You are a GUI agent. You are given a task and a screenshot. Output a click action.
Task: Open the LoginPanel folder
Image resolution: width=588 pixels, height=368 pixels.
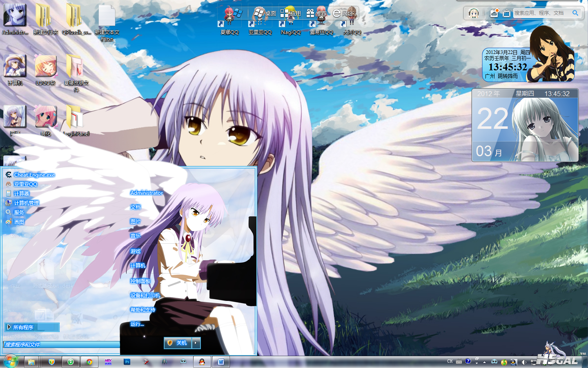point(76,121)
